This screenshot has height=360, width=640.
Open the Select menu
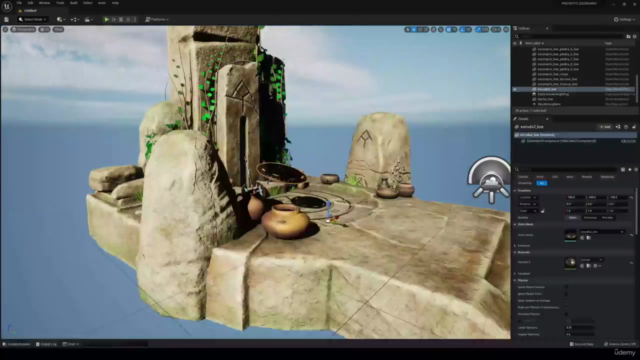pos(88,3)
